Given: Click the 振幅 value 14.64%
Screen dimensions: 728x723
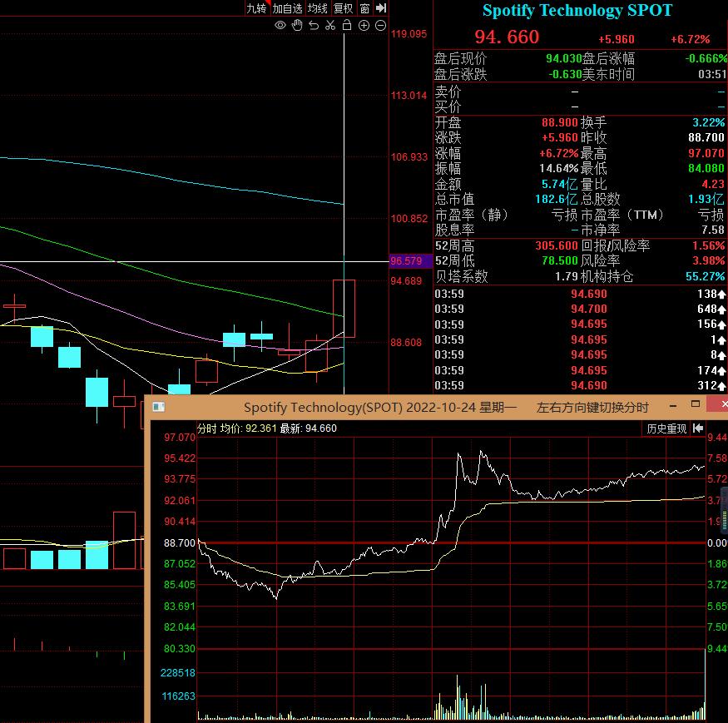Looking at the screenshot, I should pyautogui.click(x=558, y=169).
